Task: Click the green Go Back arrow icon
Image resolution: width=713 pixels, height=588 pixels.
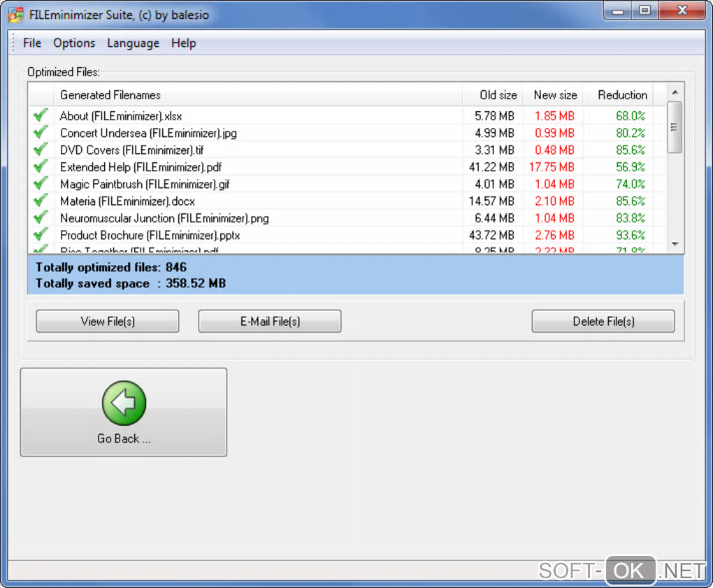Action: 124,403
